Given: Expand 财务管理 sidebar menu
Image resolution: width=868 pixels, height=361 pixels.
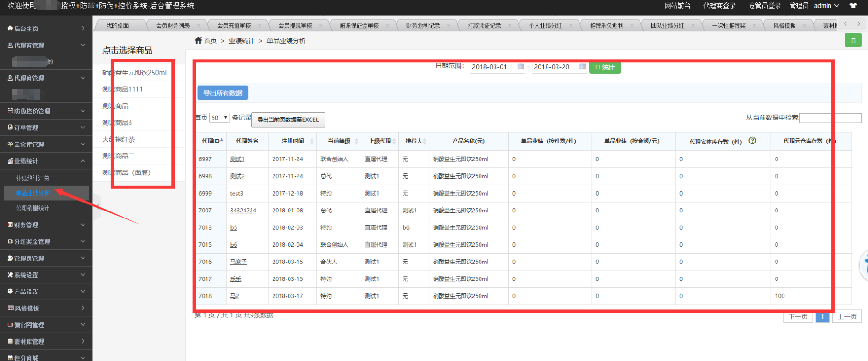Looking at the screenshot, I should (x=46, y=225).
